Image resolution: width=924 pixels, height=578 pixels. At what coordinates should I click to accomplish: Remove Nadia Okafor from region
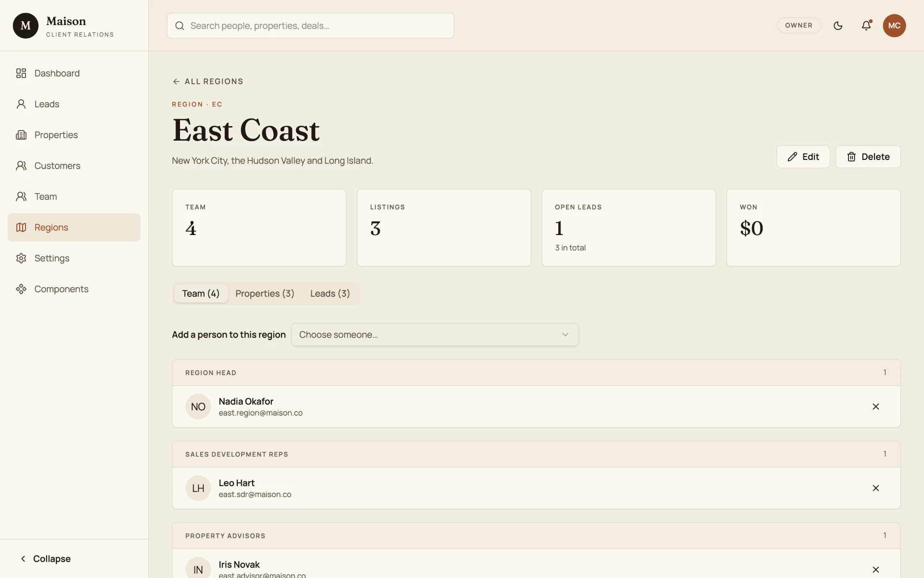[876, 407]
